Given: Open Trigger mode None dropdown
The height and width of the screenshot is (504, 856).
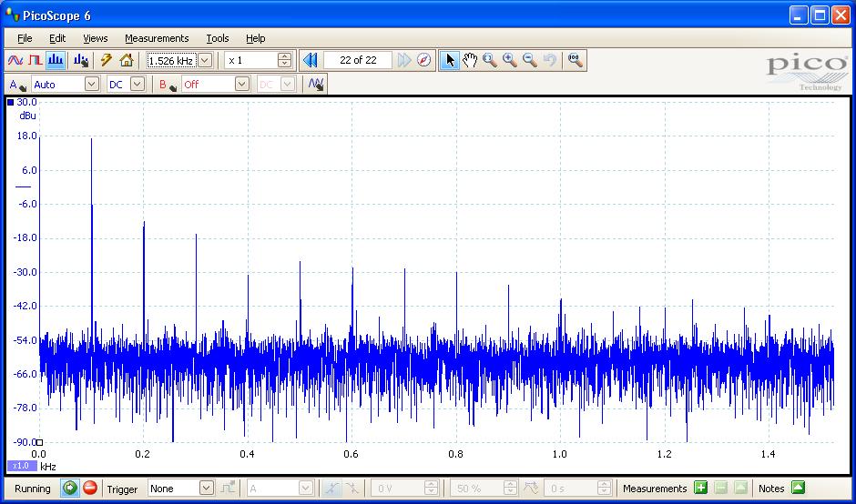Looking at the screenshot, I should 207,489.
